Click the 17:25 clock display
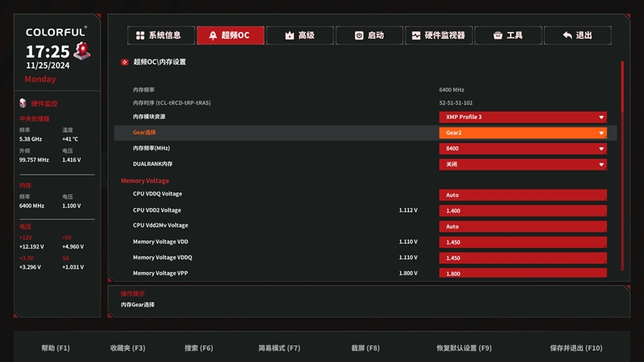644x362 pixels. click(47, 51)
